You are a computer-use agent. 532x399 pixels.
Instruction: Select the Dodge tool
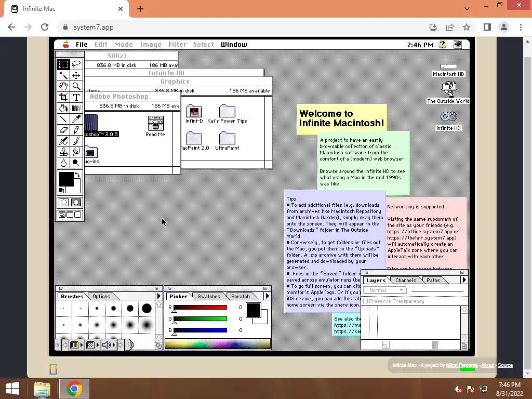76,163
